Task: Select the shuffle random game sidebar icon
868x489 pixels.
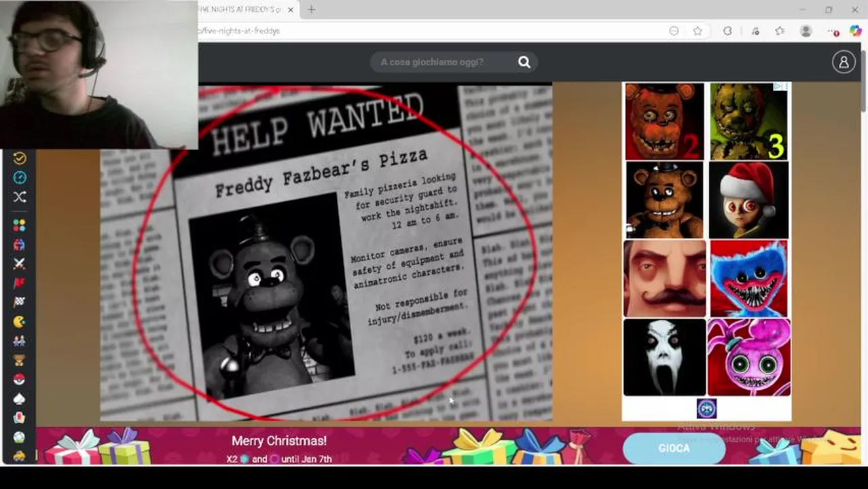Action: pos(20,197)
